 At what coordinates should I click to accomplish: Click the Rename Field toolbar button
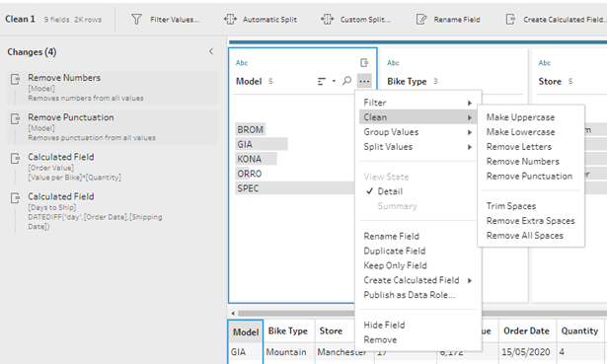click(448, 20)
